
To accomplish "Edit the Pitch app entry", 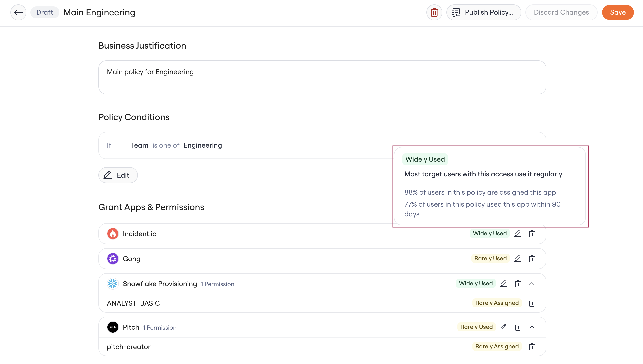I will coord(504,327).
